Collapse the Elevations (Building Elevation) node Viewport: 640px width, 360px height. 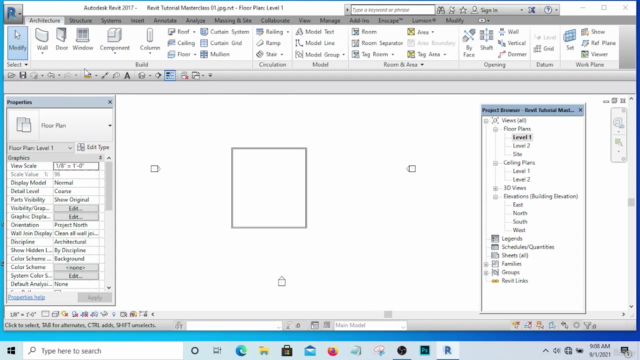point(496,197)
